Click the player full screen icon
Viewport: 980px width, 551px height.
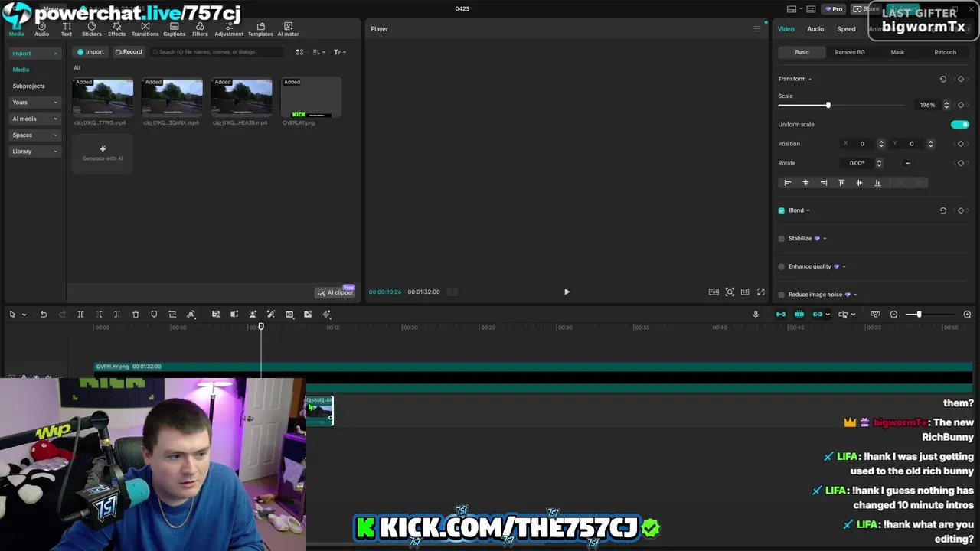(x=761, y=292)
